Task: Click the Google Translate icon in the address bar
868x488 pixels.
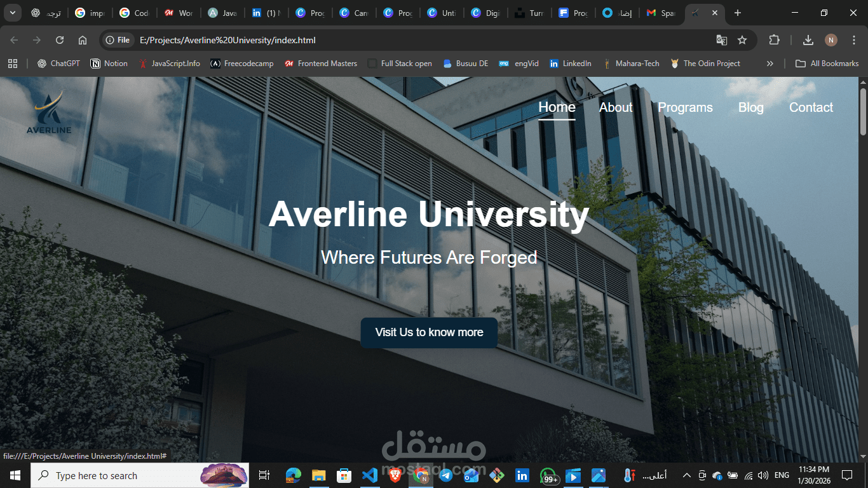Action: point(722,39)
